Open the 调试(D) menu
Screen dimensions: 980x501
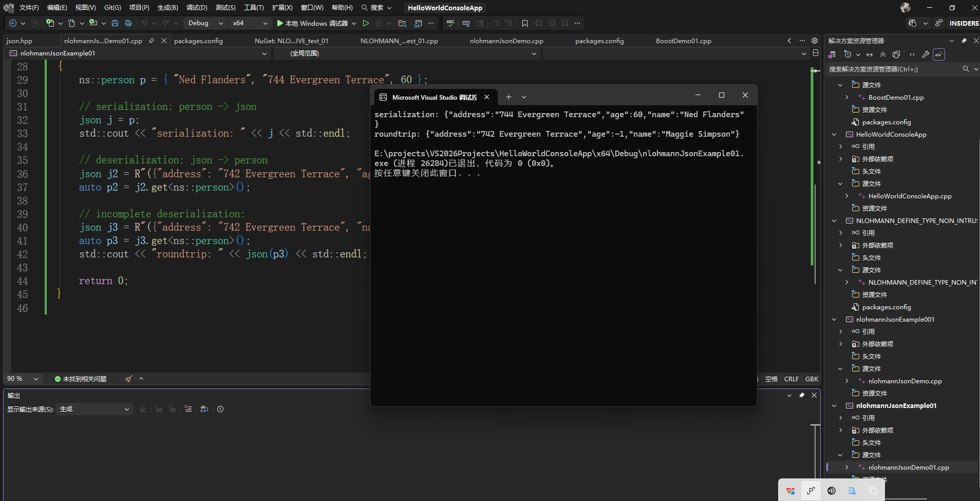pyautogui.click(x=197, y=8)
